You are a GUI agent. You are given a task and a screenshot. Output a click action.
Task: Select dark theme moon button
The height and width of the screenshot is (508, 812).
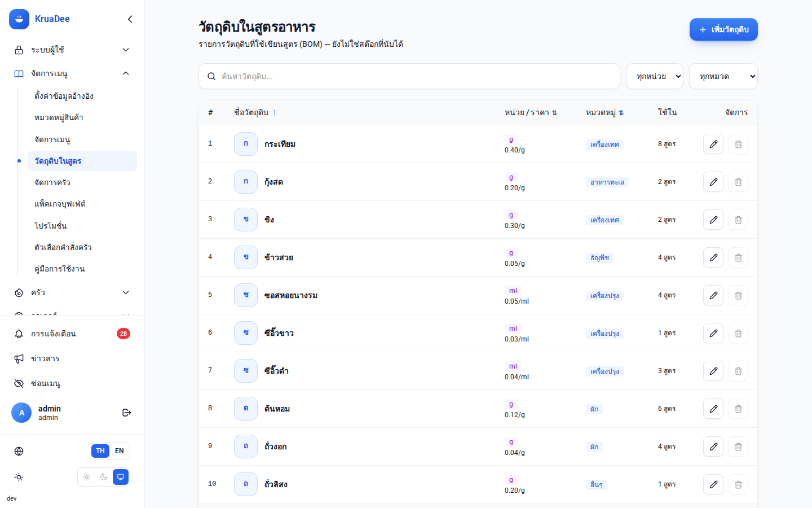click(x=104, y=477)
